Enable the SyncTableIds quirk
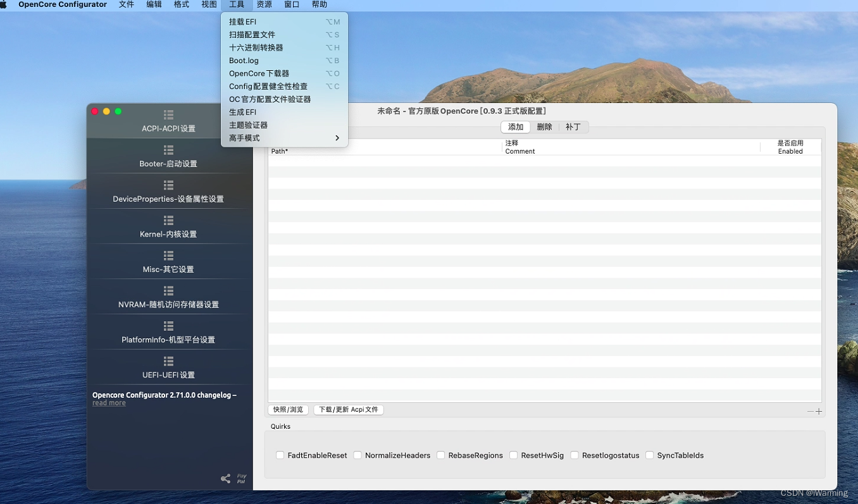The image size is (858, 504). coord(650,455)
